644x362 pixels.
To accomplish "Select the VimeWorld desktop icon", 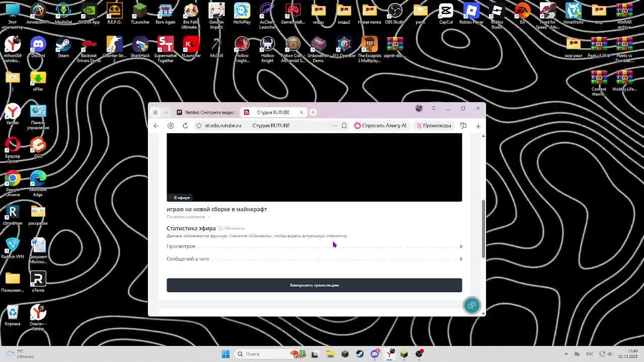I will (x=574, y=14).
